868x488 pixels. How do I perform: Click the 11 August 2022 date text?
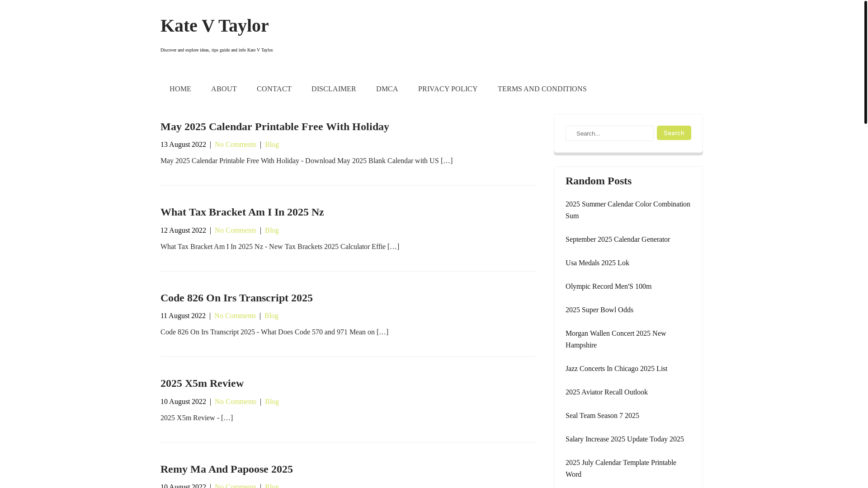tap(183, 316)
